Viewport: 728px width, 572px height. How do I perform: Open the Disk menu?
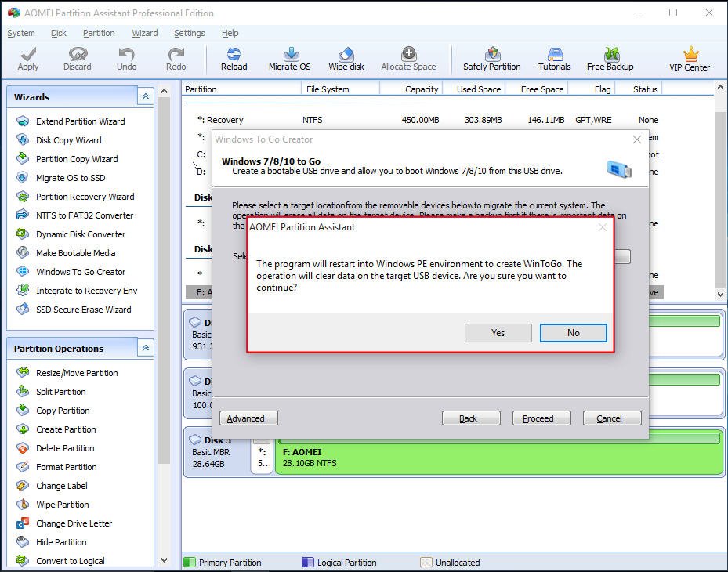point(59,33)
